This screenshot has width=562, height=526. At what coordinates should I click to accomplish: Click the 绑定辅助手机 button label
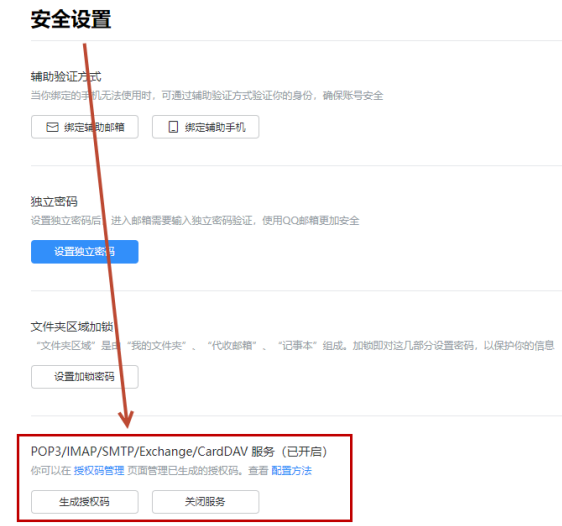[215, 127]
